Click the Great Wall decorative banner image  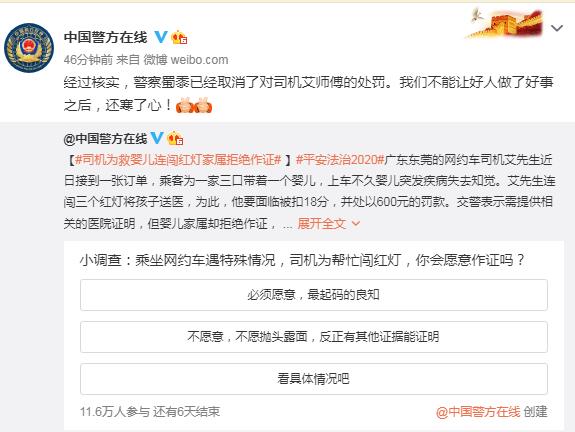point(503,22)
